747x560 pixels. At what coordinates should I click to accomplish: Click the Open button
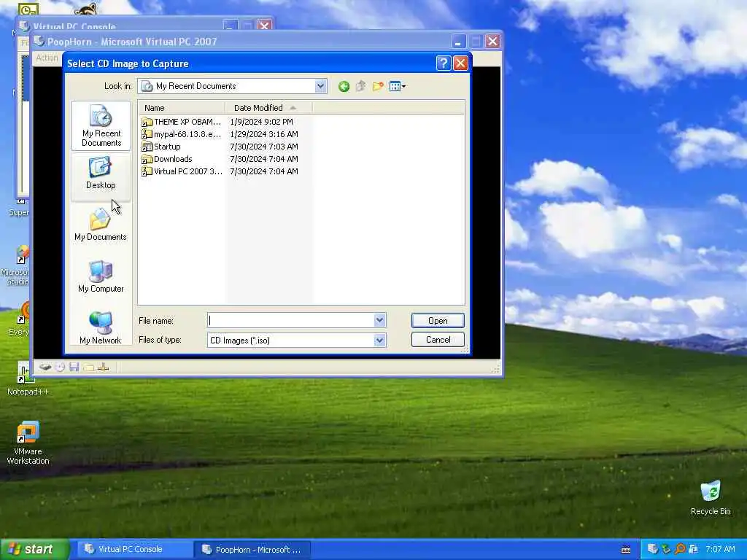pyautogui.click(x=438, y=321)
